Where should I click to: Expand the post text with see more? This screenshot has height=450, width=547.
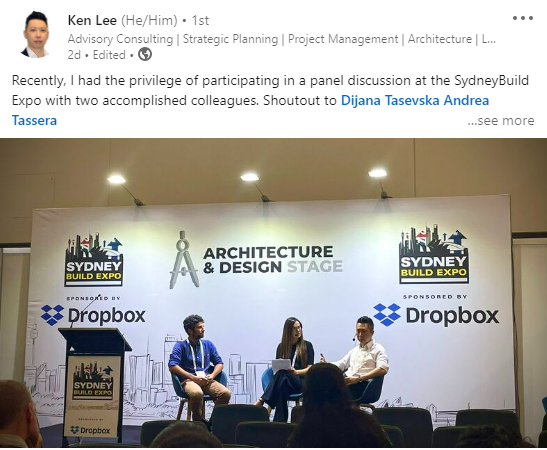click(x=501, y=121)
